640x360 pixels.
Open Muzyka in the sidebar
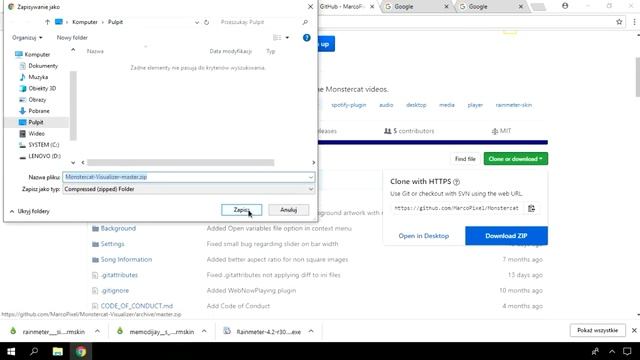pyautogui.click(x=38, y=77)
